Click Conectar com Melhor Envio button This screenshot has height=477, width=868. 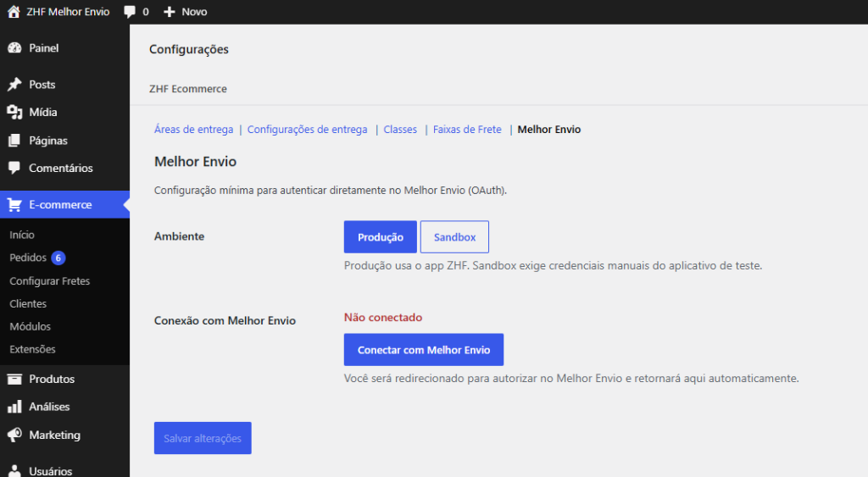[x=424, y=350]
